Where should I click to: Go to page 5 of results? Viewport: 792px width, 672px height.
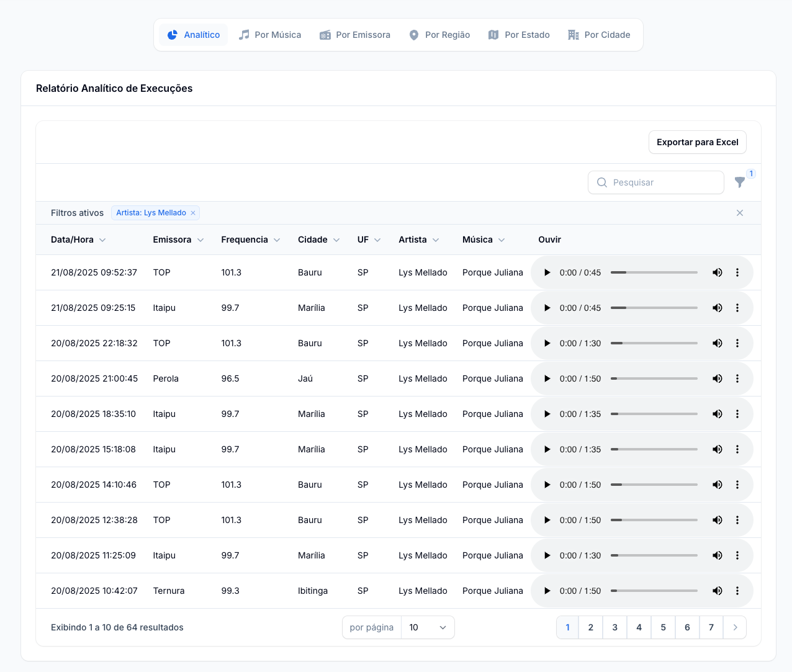pos(663,627)
